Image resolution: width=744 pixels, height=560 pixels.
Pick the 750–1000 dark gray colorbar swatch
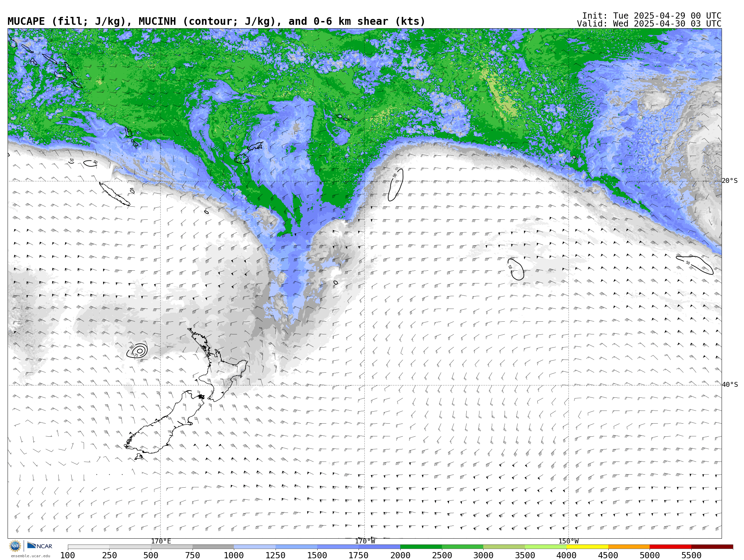tap(213, 547)
